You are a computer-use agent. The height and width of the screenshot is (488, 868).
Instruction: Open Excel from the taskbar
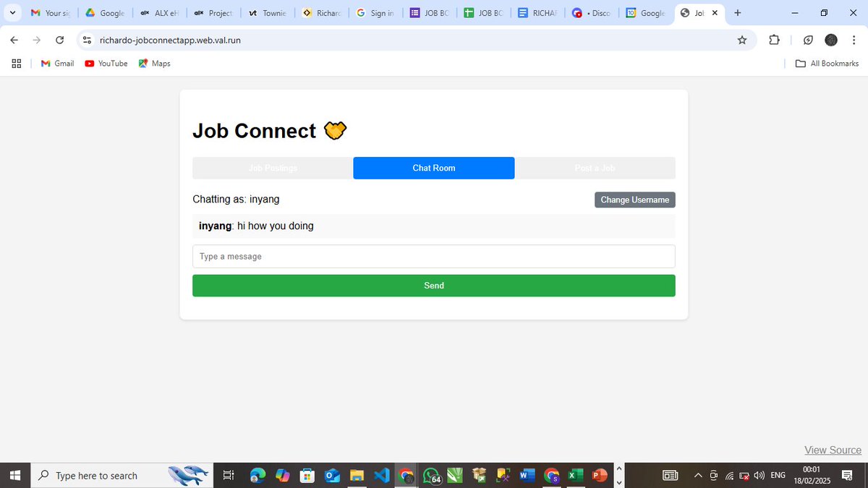coord(575,475)
